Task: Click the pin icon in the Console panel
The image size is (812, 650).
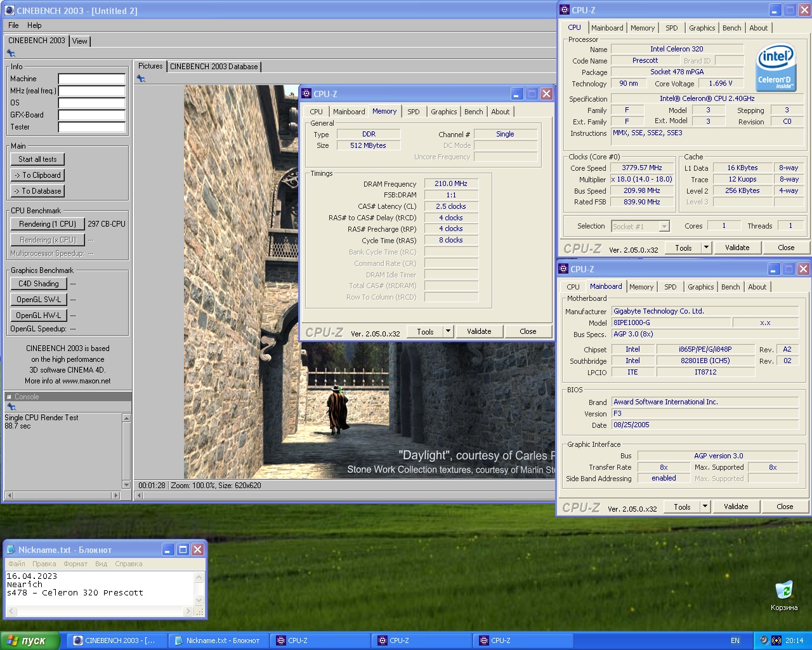Action: point(11,407)
